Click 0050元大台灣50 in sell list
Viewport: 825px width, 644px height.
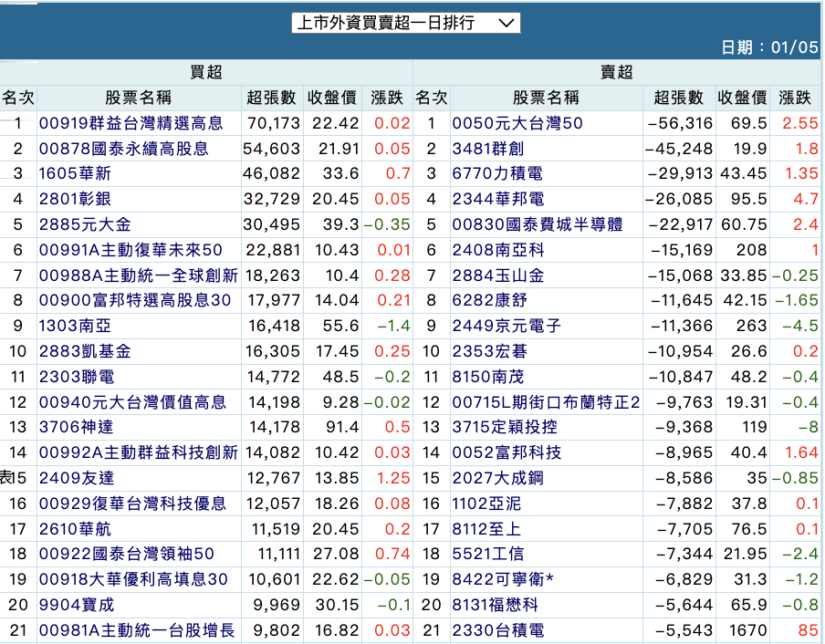coord(517,123)
